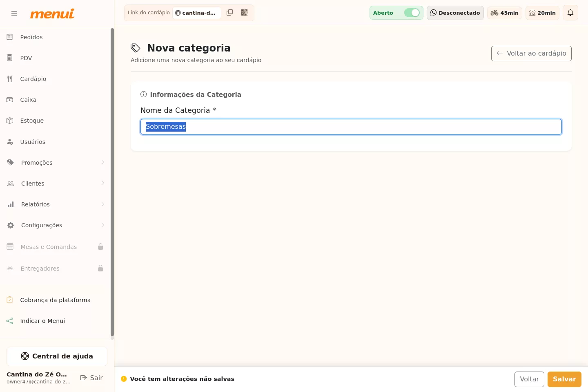Open Cobrança da plataforma
588x392 pixels.
tap(55, 300)
